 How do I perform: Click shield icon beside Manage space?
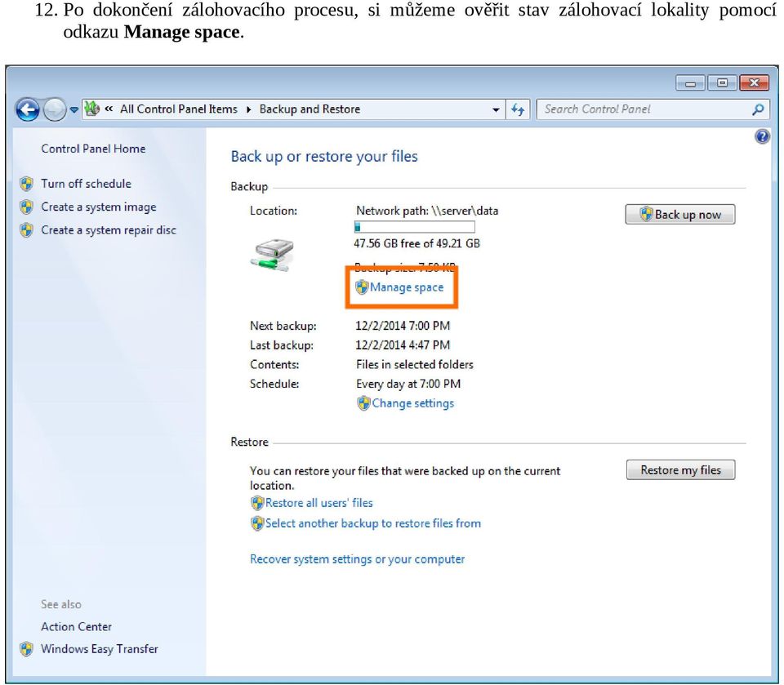362,287
